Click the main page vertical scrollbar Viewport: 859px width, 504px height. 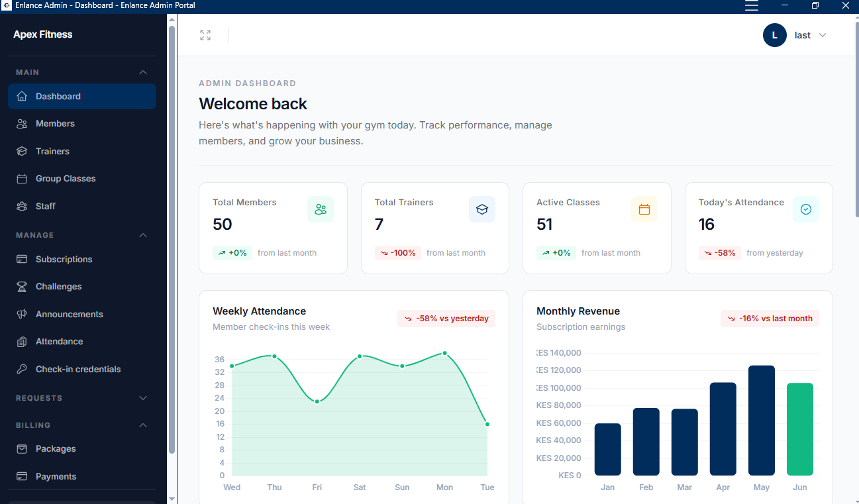[856, 118]
